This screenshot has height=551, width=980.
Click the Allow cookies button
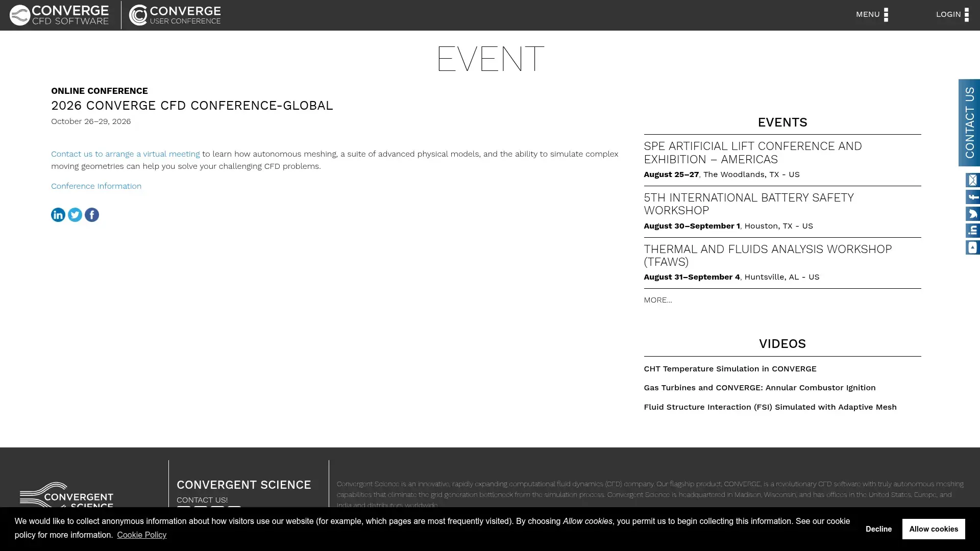point(933,529)
